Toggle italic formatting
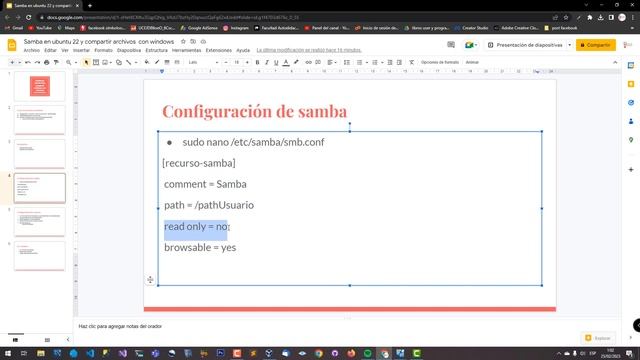The height and width of the screenshot is (360, 640). pos(267,62)
